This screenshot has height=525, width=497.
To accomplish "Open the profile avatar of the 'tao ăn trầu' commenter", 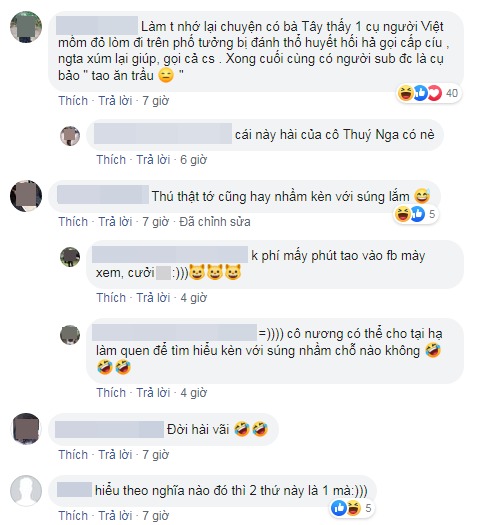I will (26, 27).
